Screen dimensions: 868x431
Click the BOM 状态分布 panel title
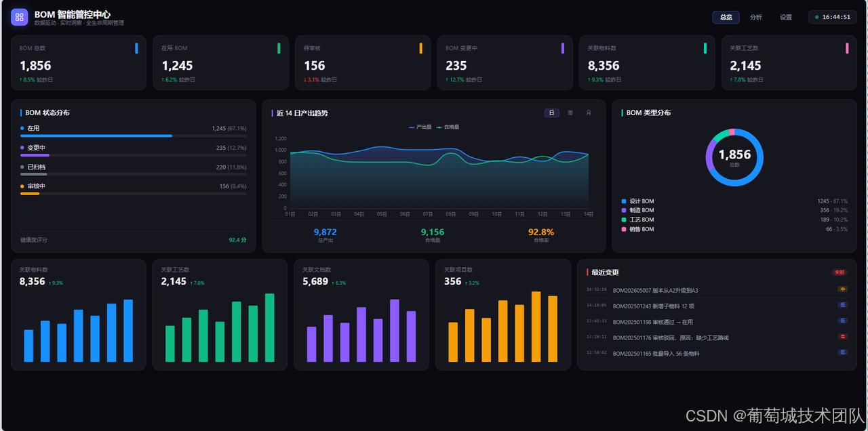47,113
